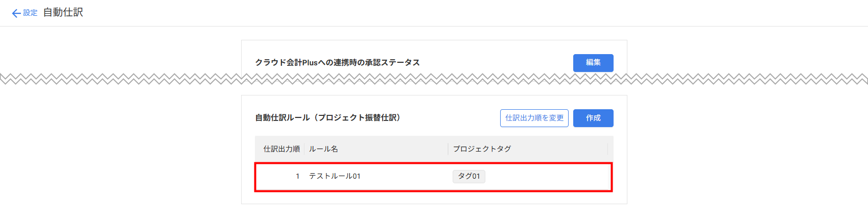Click the 仕訳出力順 column header
Screen dimensions: 868x220
click(281, 149)
